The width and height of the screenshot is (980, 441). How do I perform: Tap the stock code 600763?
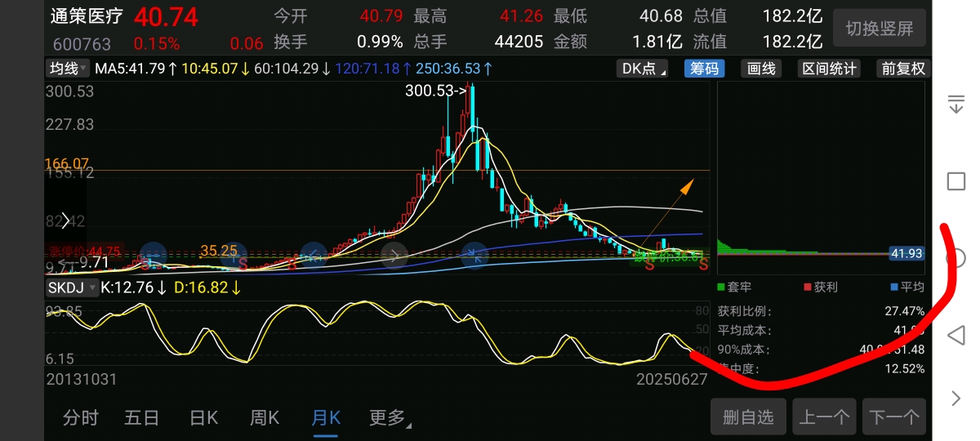(82, 44)
